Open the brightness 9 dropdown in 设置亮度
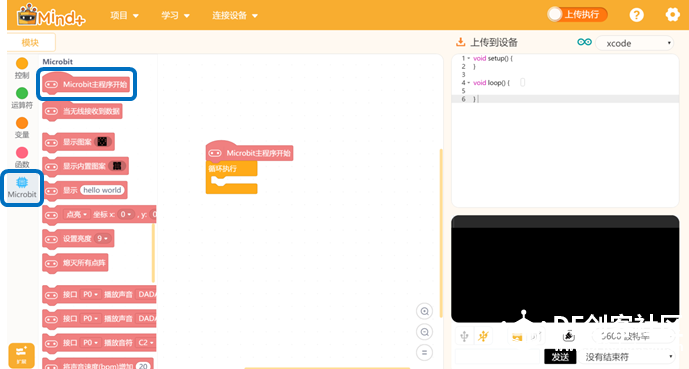 click(102, 239)
